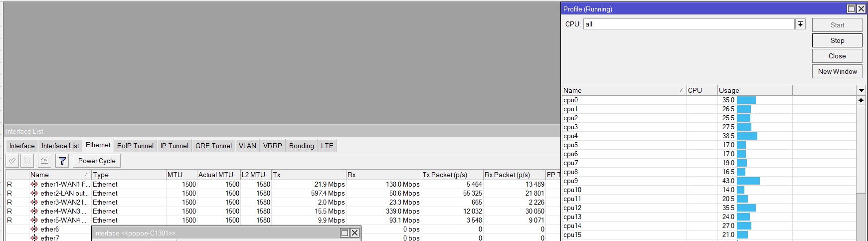This screenshot has height=241, width=868.
Task: Select the cpu0 row
Action: (x=708, y=100)
